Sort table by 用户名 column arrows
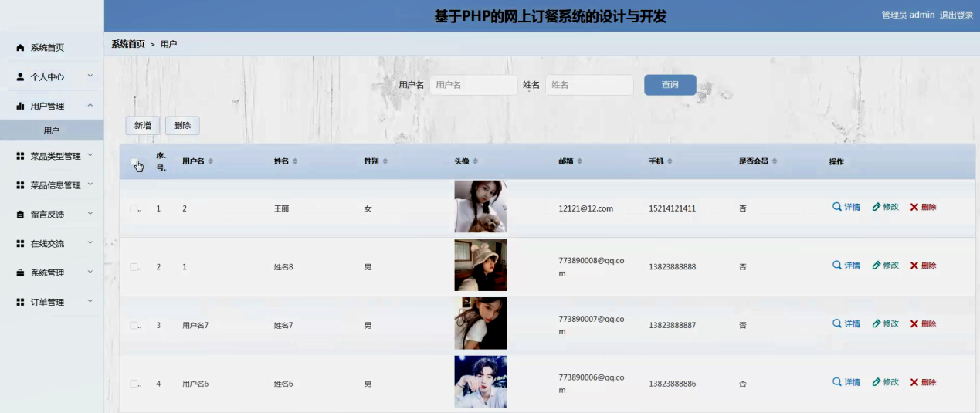Image resolution: width=980 pixels, height=413 pixels. point(211,161)
